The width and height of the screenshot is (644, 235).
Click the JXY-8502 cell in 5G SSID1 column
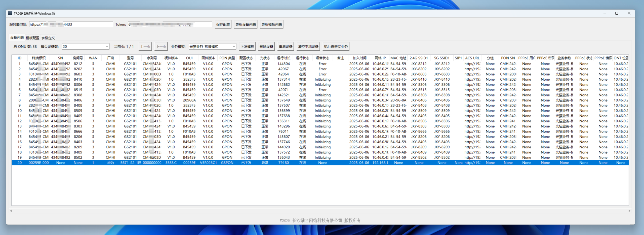[x=441, y=157]
